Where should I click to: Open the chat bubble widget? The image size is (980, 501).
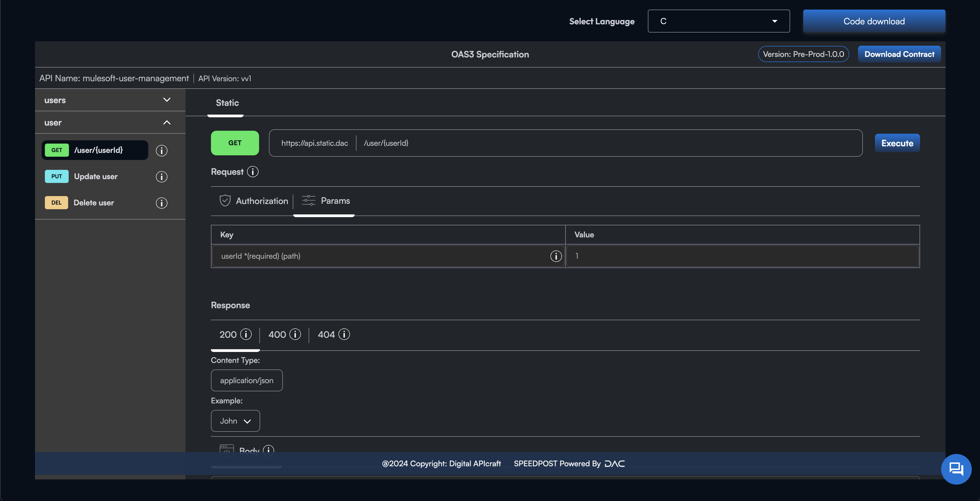click(x=956, y=469)
